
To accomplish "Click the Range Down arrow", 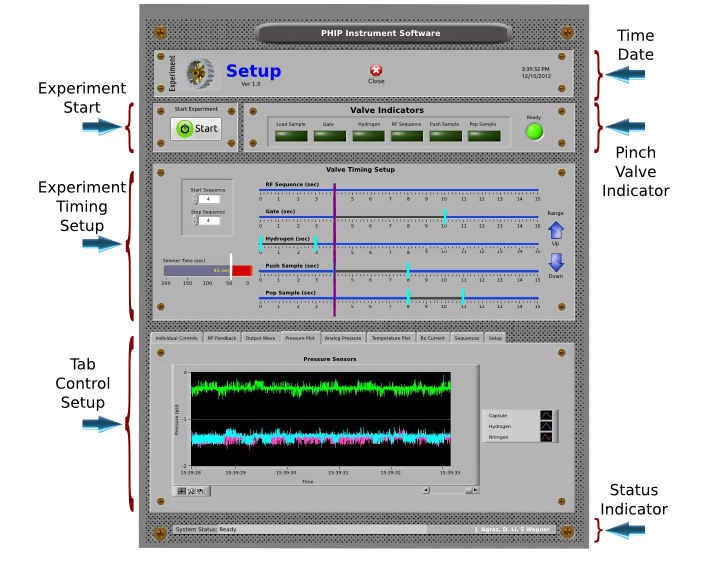I will coord(556,262).
